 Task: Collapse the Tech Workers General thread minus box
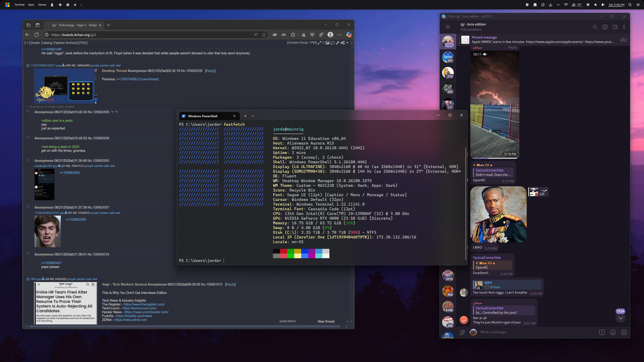[28, 279]
